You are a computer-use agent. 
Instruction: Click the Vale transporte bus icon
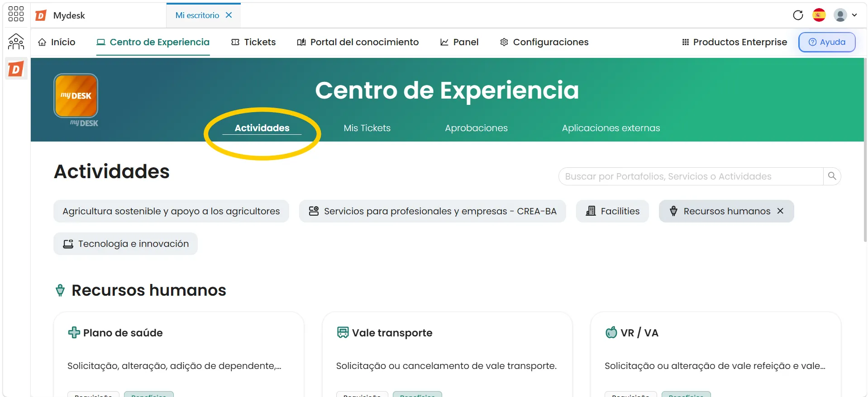(x=343, y=333)
